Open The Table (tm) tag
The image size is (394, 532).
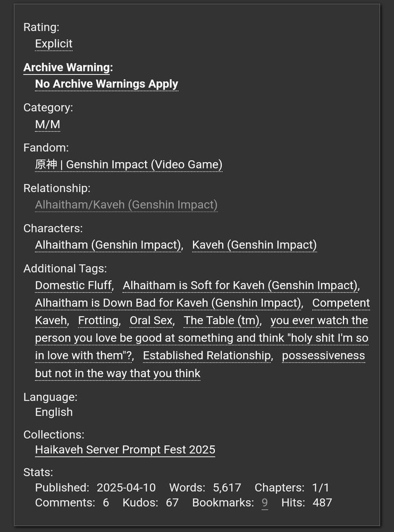(x=221, y=321)
